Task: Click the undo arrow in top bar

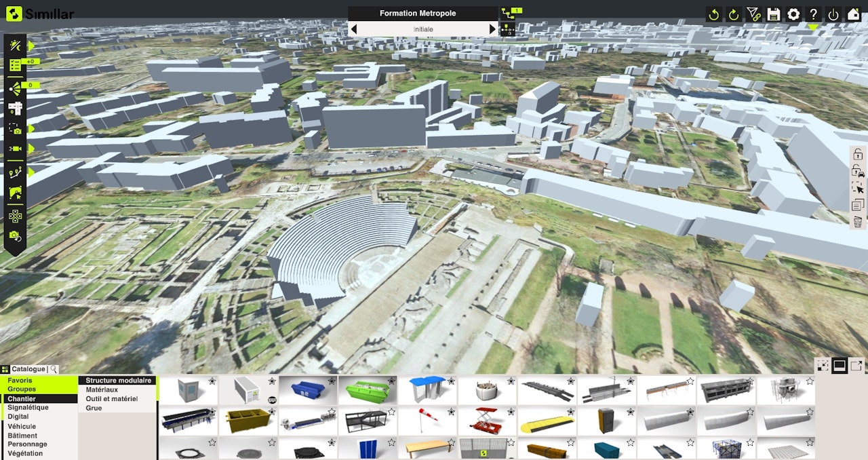Action: tap(713, 14)
